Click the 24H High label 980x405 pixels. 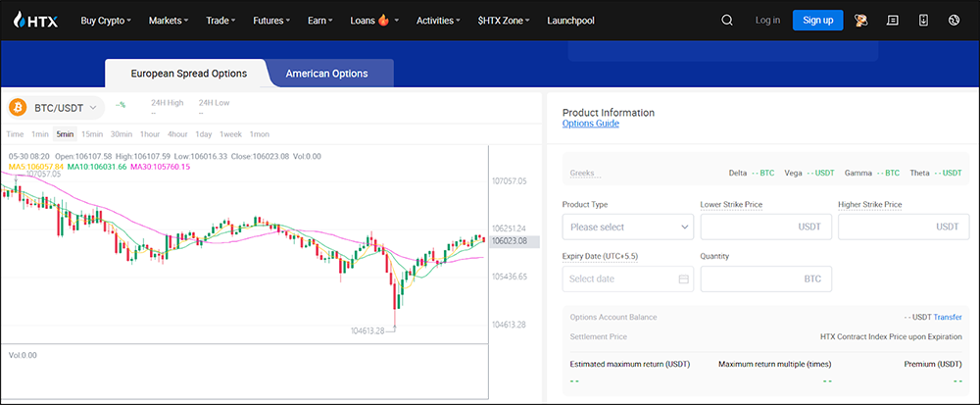click(168, 103)
